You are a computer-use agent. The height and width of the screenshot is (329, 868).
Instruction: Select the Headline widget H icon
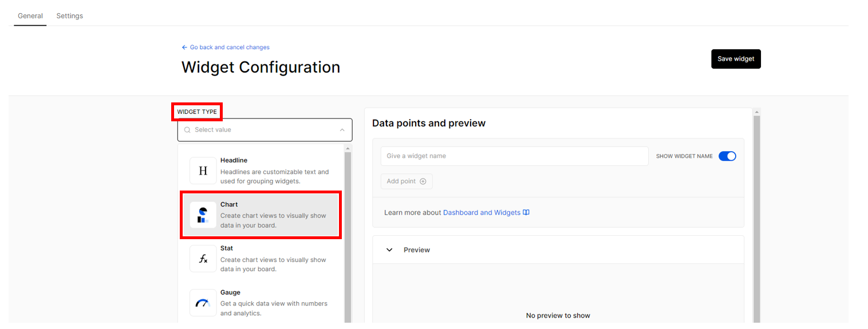[203, 171]
